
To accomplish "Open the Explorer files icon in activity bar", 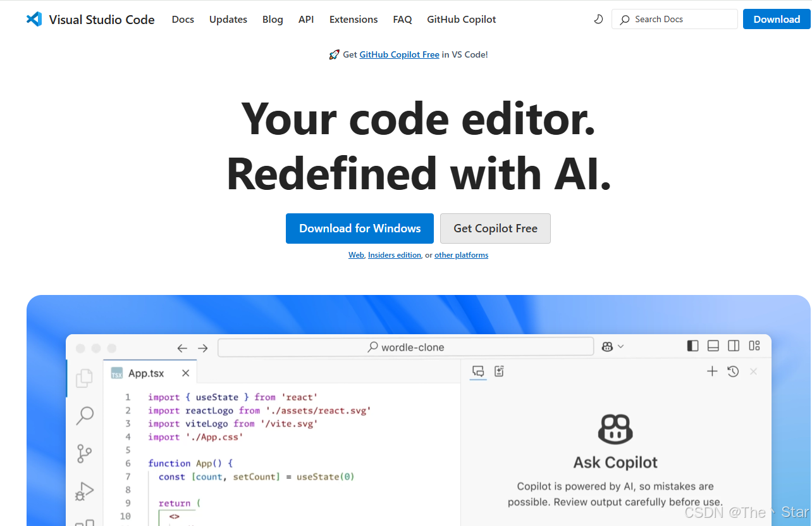I will click(84, 378).
